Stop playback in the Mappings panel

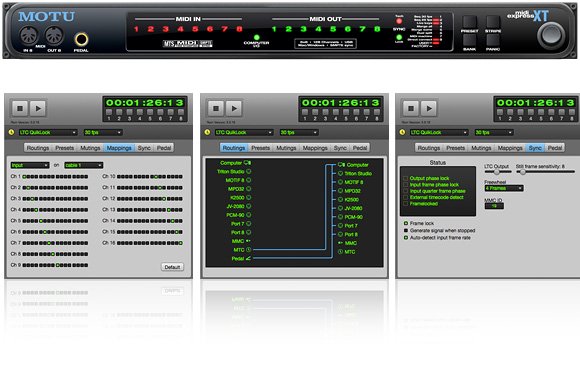click(20, 108)
